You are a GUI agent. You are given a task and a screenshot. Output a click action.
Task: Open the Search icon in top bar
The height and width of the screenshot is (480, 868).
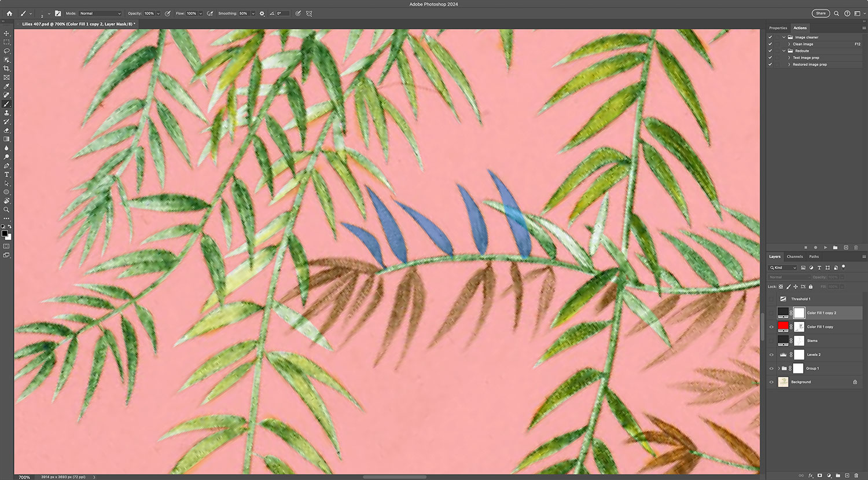836,13
